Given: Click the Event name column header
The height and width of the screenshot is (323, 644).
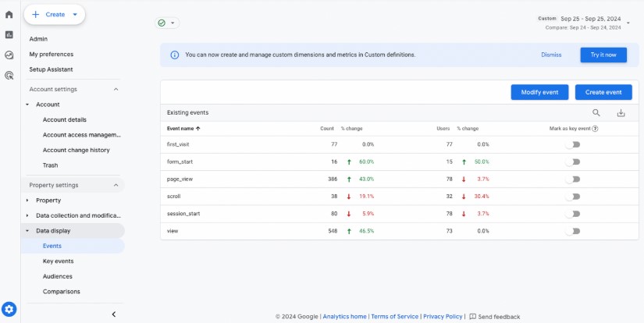Looking at the screenshot, I should [x=180, y=129].
